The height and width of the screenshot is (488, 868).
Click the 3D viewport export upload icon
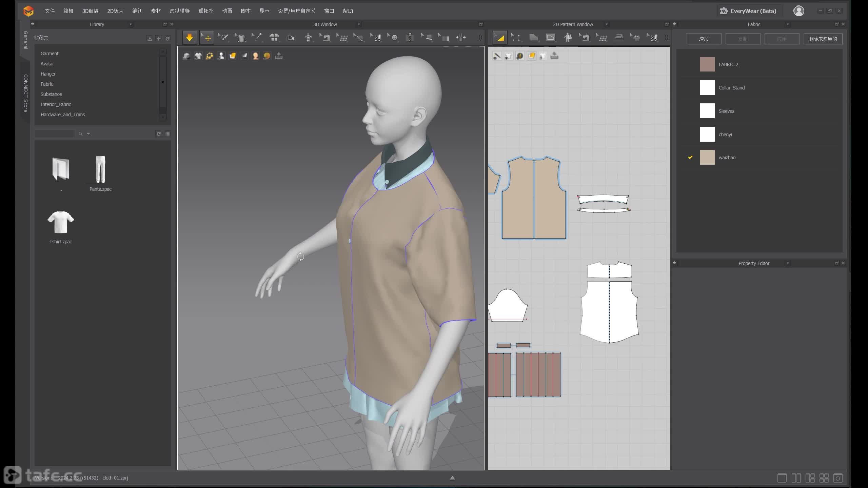point(279,56)
